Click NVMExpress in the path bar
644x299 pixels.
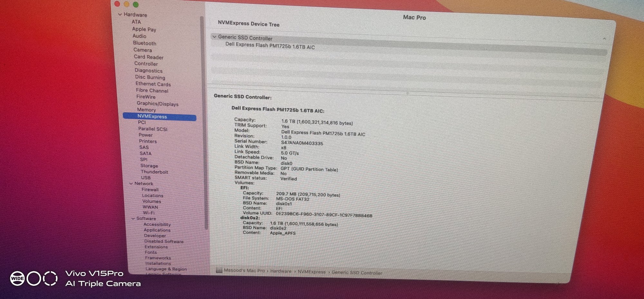(x=311, y=272)
